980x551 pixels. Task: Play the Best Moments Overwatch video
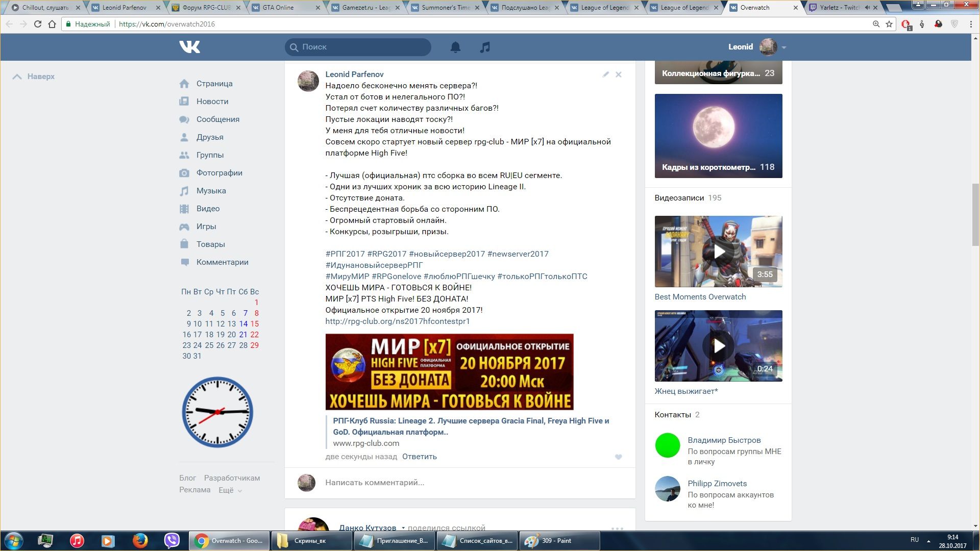[718, 252]
